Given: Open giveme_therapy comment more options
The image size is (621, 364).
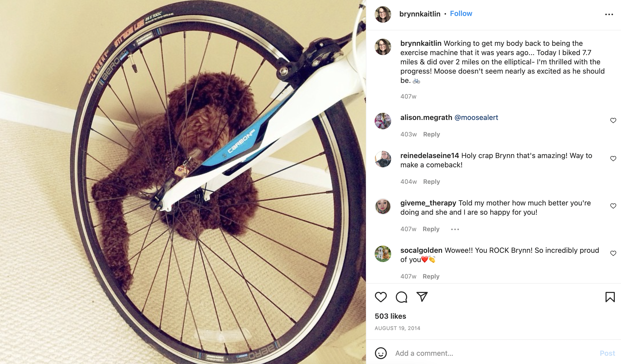Looking at the screenshot, I should point(455,229).
